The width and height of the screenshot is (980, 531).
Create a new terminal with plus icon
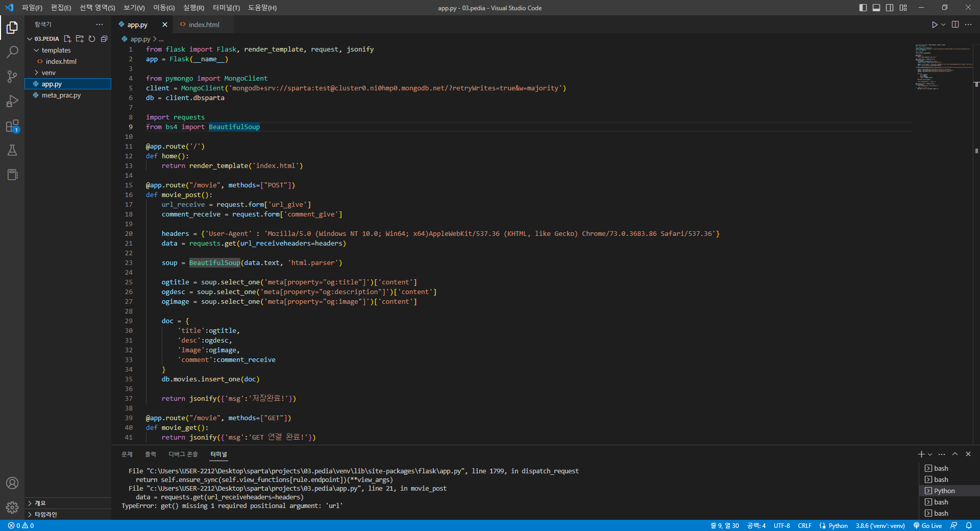(921, 454)
